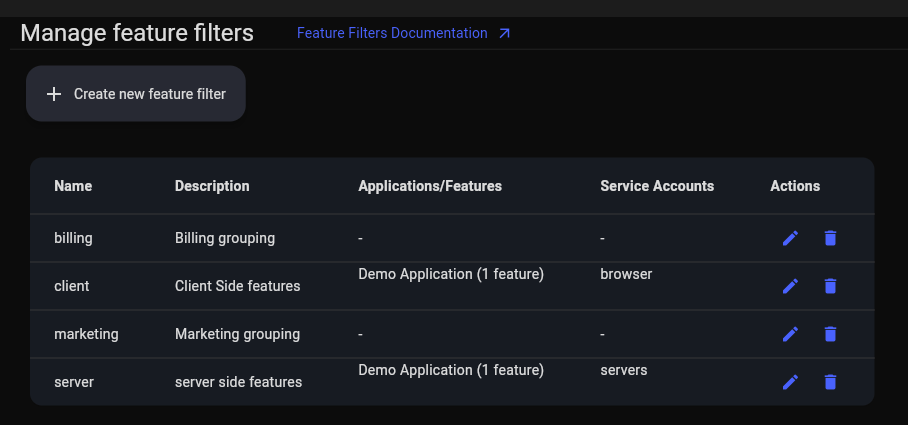Select the Description column header
The height and width of the screenshot is (425, 908).
(212, 186)
